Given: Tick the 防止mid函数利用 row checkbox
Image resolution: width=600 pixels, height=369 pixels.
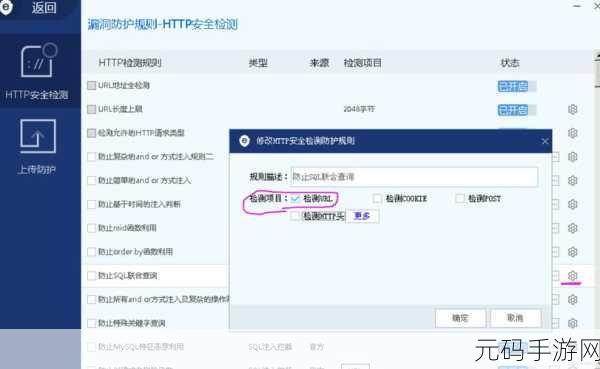Looking at the screenshot, I should click(x=91, y=228).
